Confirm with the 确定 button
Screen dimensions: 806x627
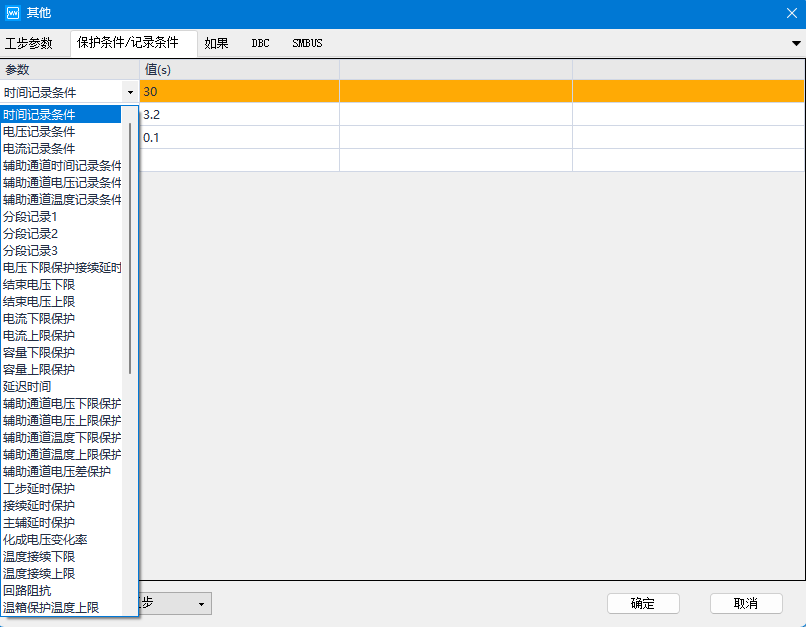coord(643,603)
